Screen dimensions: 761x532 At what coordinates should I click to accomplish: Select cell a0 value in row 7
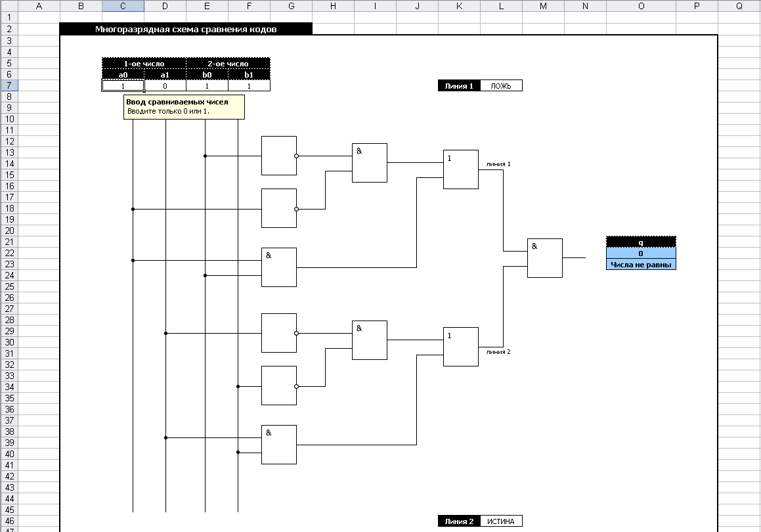pos(123,86)
